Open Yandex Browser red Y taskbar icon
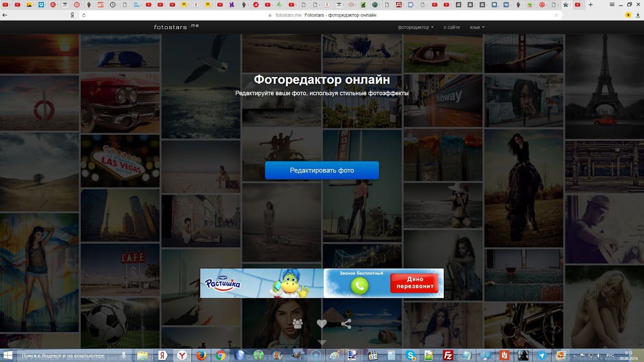The image size is (644, 362). 182,355
